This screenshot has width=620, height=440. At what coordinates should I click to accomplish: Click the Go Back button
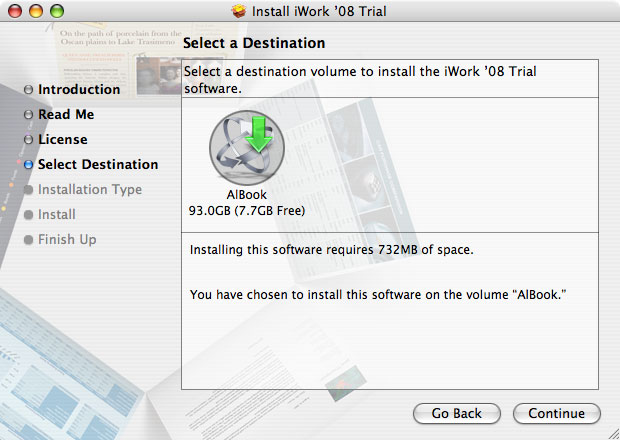click(457, 414)
